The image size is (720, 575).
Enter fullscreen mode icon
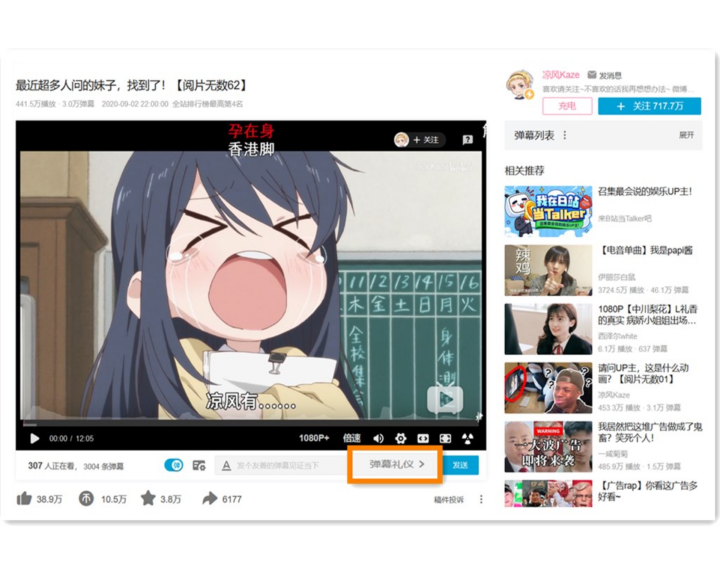445,439
